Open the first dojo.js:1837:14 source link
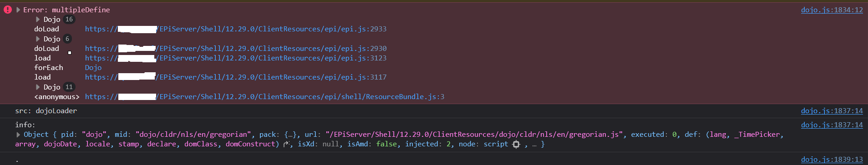Image resolution: width=868 pixels, height=165 pixels. [832, 111]
